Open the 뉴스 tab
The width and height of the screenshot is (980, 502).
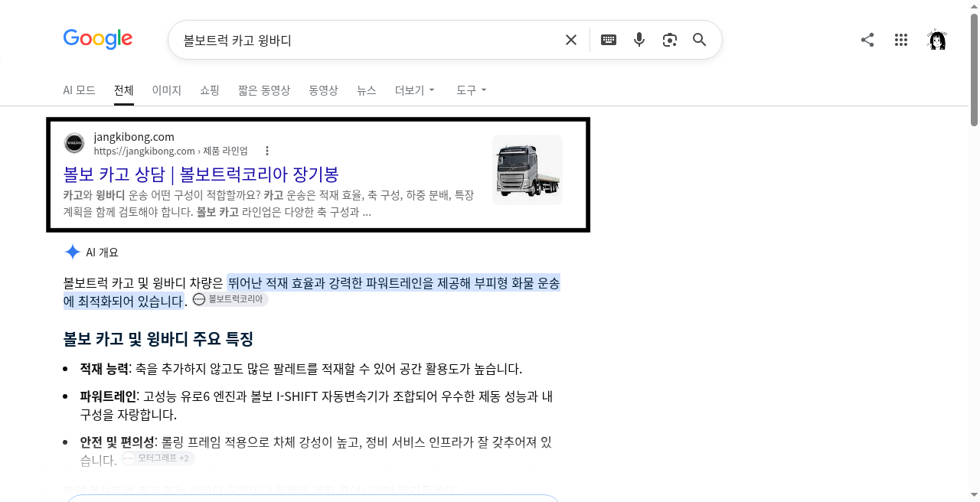coord(367,90)
